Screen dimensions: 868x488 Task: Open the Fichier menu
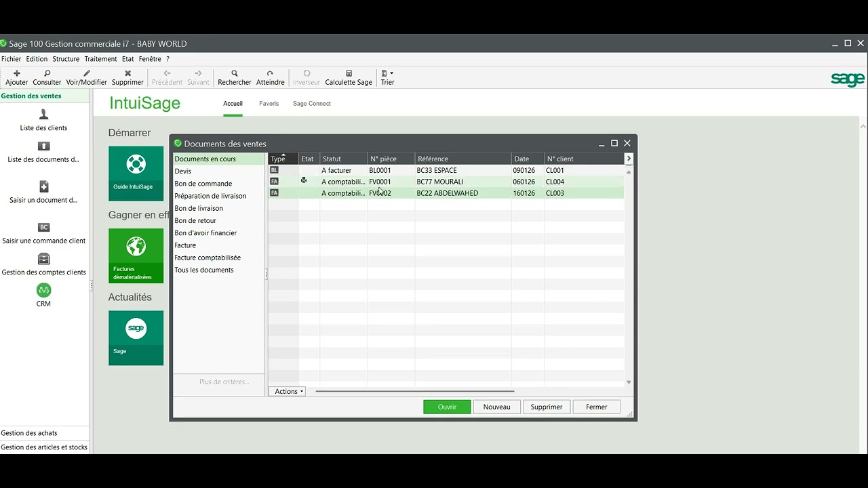[11, 59]
